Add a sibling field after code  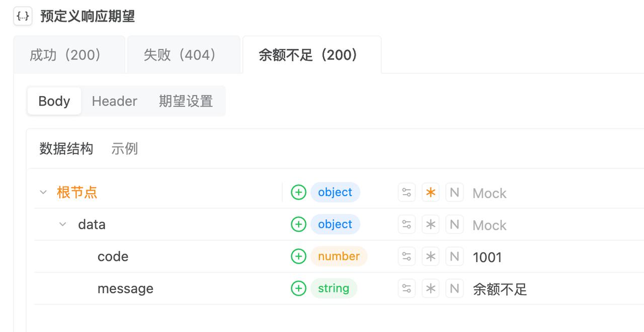298,257
